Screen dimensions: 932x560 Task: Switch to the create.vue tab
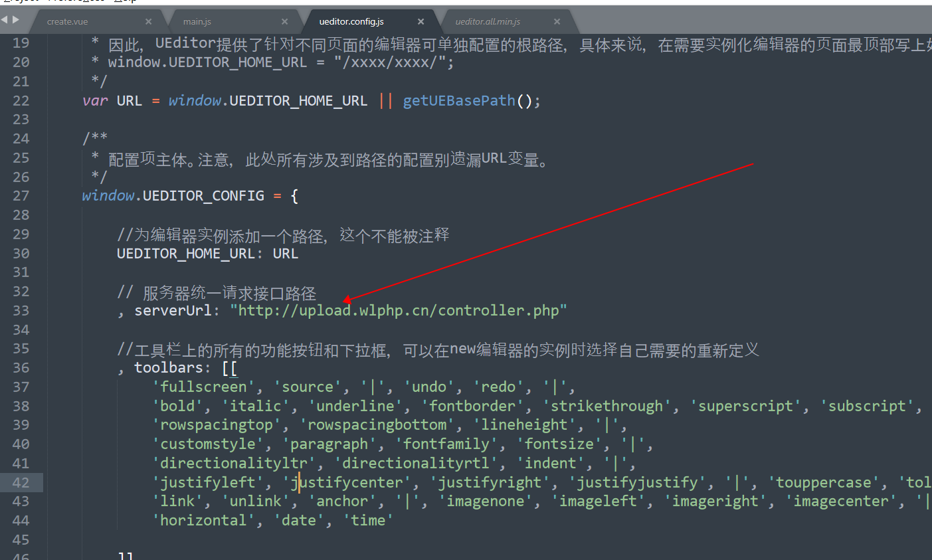pyautogui.click(x=67, y=22)
